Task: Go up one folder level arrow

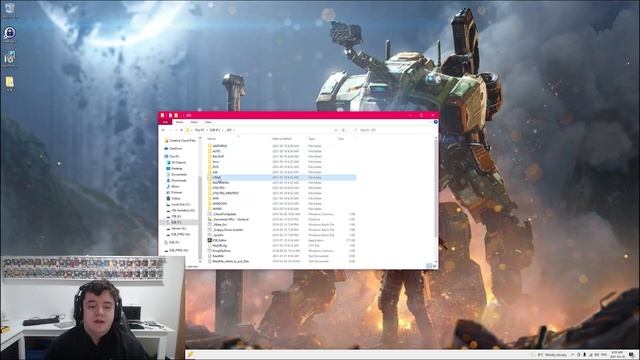Action: [181, 130]
